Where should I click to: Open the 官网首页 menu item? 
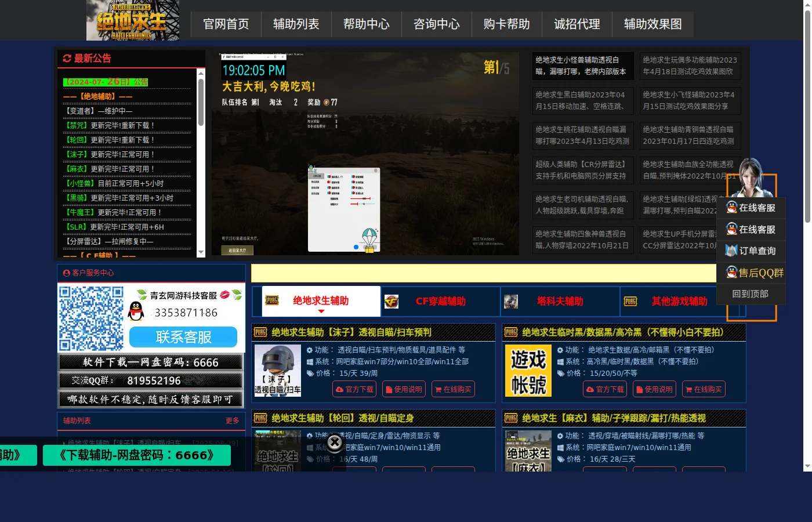[226, 24]
